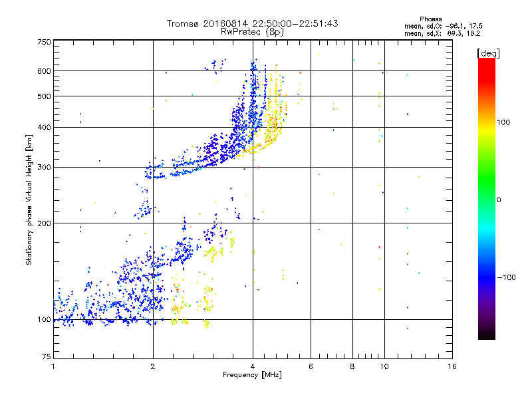
Task: Click the x-axis label '4'
Action: (253, 366)
